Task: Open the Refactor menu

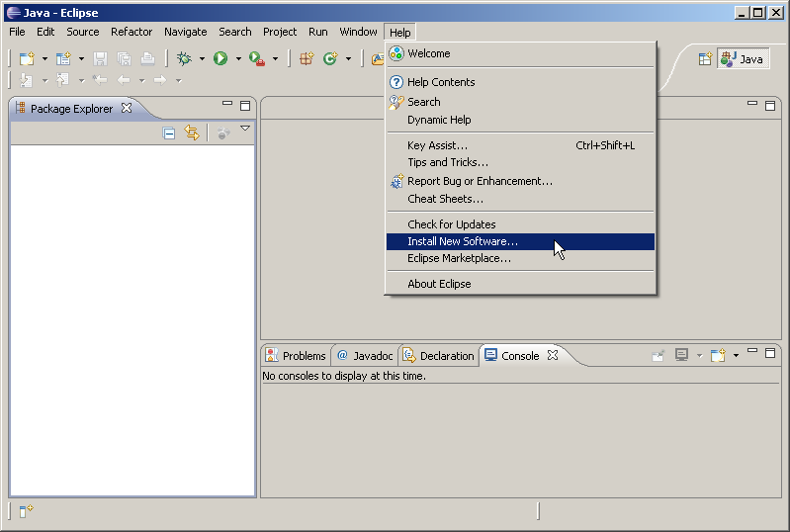Action: point(132,32)
